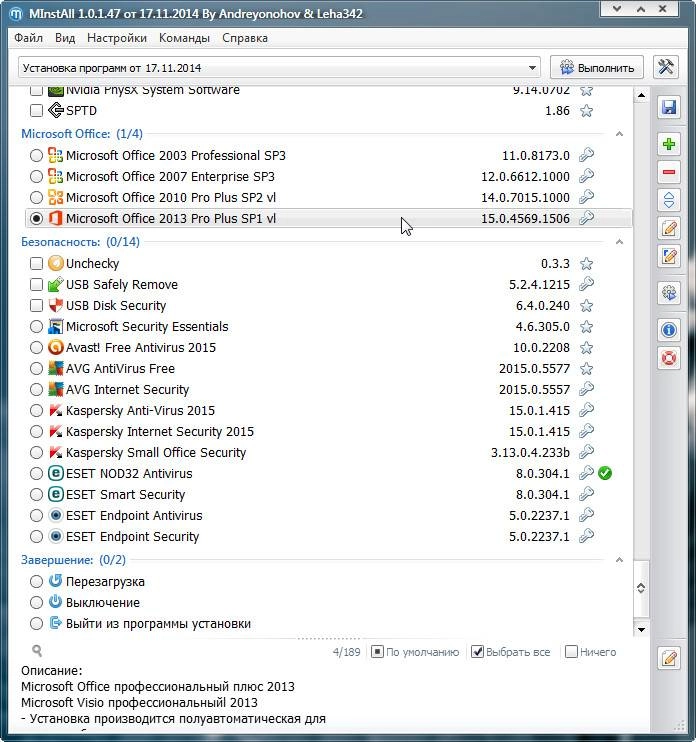
Task: Click key icon for Office 2003 Professional
Action: tap(586, 155)
